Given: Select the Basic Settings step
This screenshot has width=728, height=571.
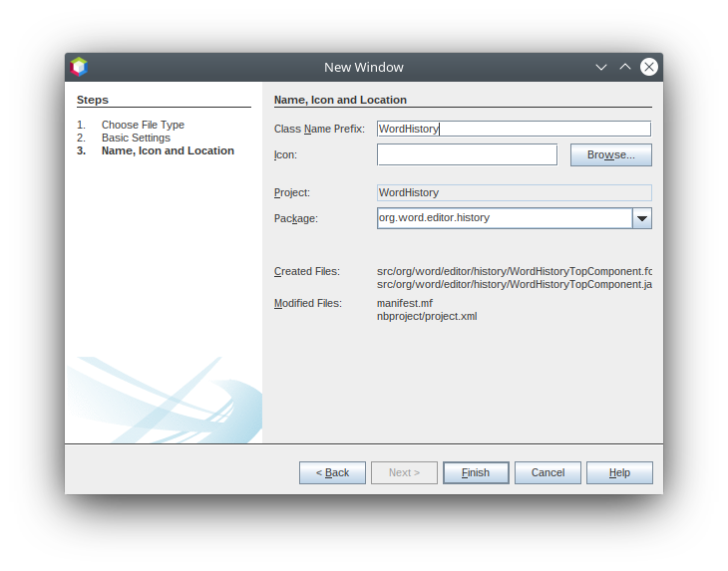Looking at the screenshot, I should pyautogui.click(x=136, y=138).
